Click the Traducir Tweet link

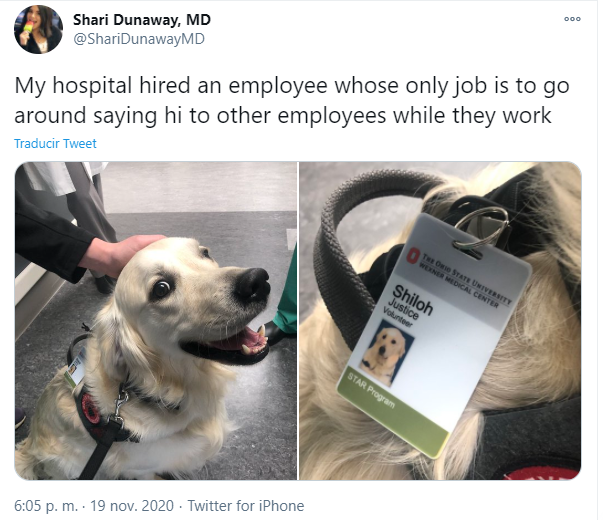(55, 143)
